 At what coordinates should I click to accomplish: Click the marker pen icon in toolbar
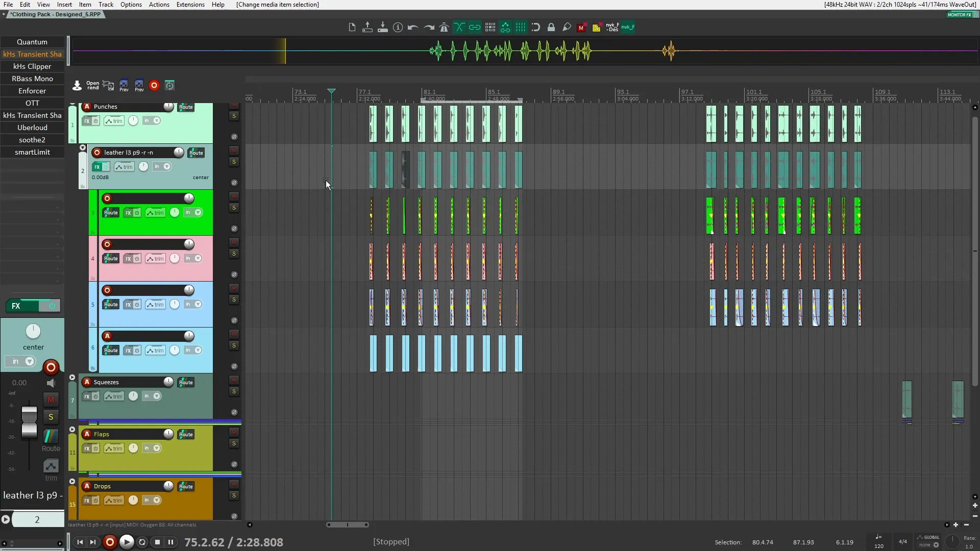tap(567, 28)
